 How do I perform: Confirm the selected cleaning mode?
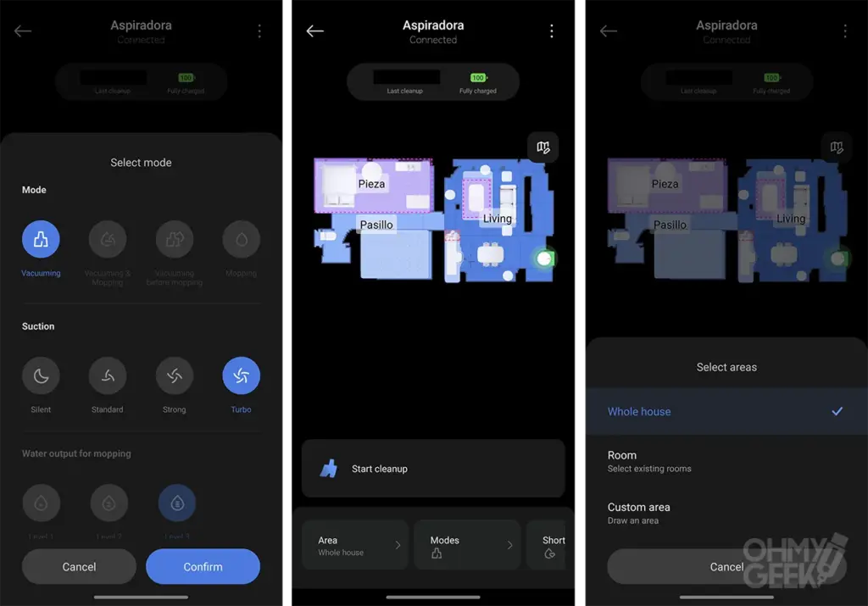coord(203,567)
